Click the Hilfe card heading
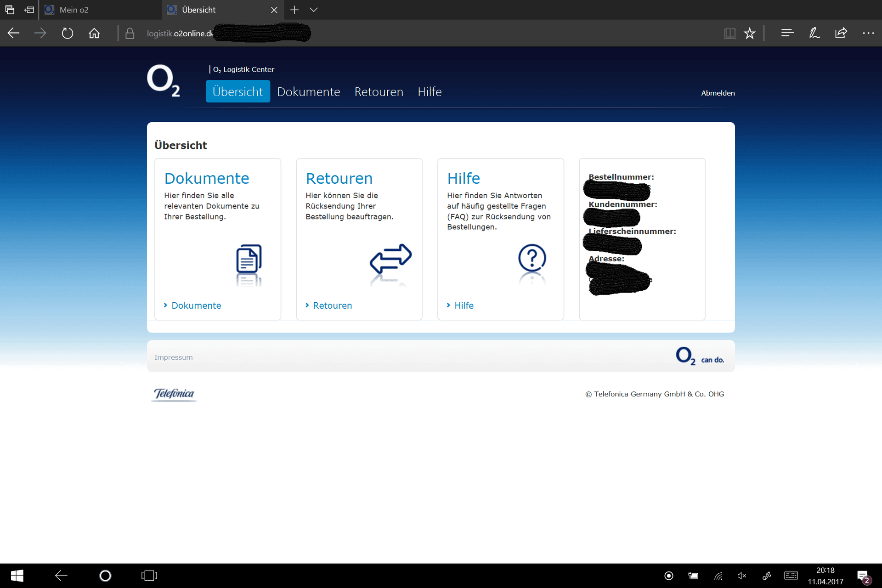Image resolution: width=882 pixels, height=588 pixels. pos(464,178)
